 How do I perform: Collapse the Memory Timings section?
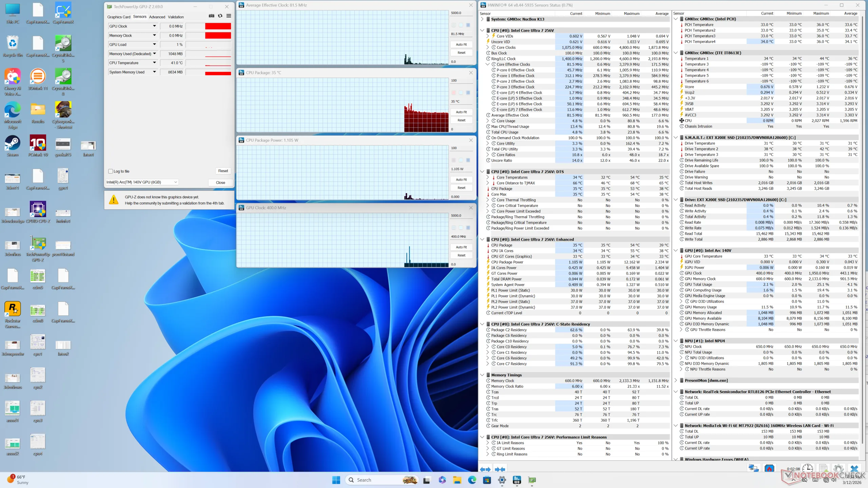tap(482, 375)
